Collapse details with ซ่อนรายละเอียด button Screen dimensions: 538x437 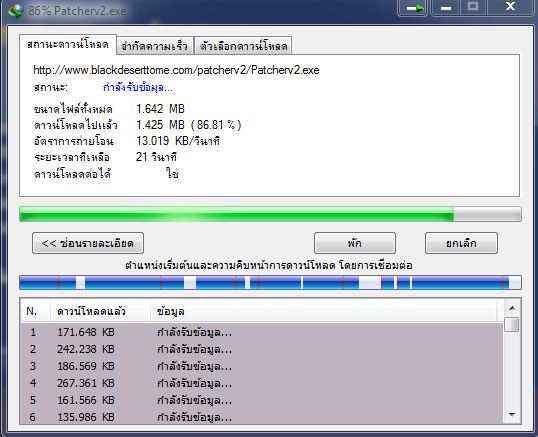pos(88,243)
